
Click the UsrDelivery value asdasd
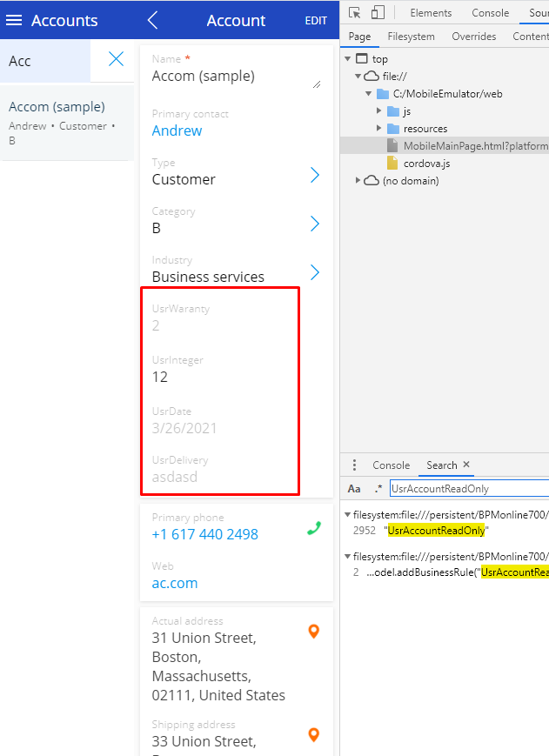175,477
